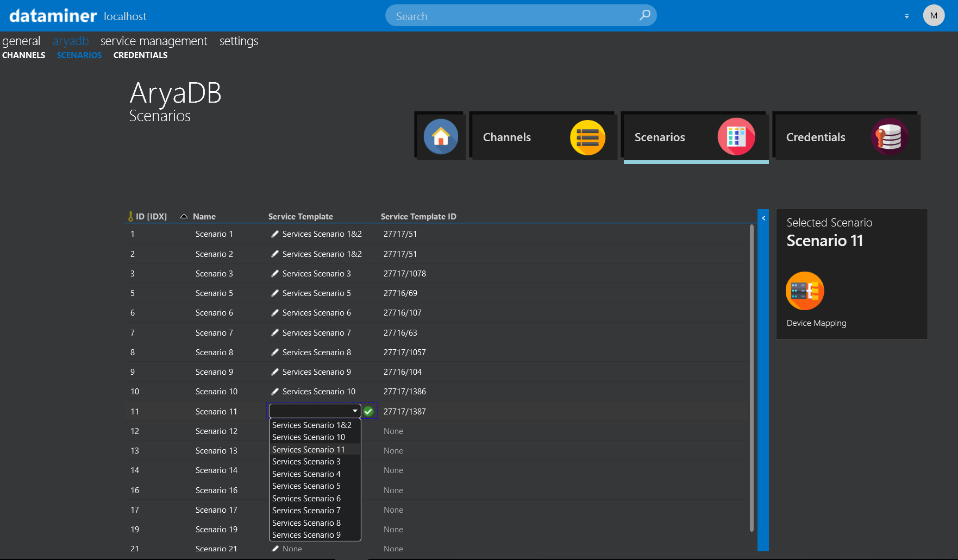Viewport: 958px width, 560px height.
Task: Open the user avatar M
Action: tap(934, 15)
